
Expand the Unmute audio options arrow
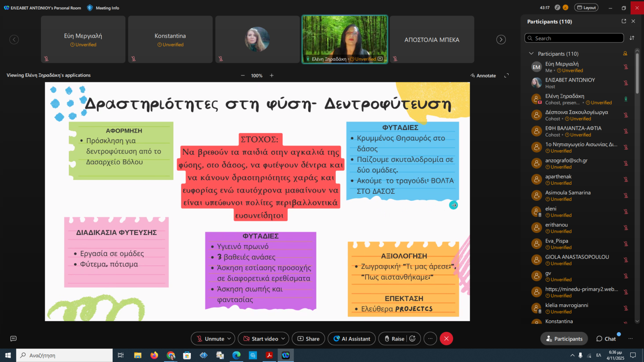(229, 338)
